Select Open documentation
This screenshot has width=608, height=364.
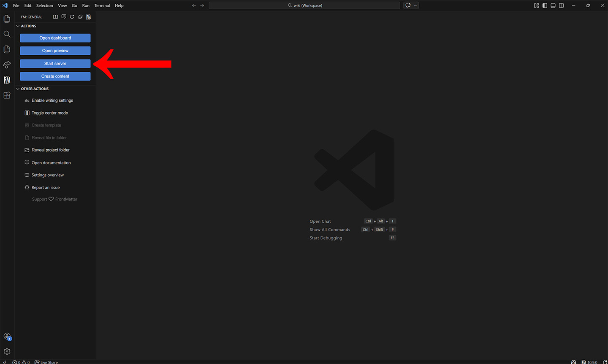pos(48,163)
